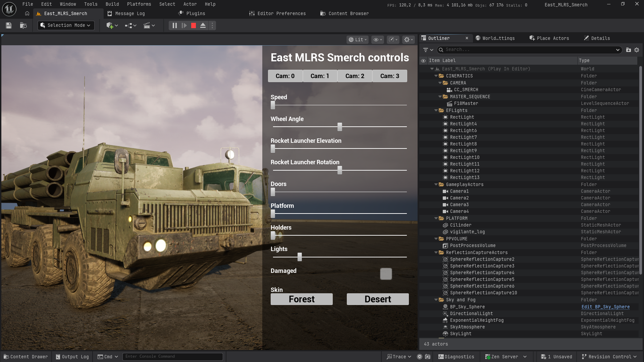Image resolution: width=644 pixels, height=362 pixels.
Task: Toggle the Damaged checkbox
Action: point(386,274)
